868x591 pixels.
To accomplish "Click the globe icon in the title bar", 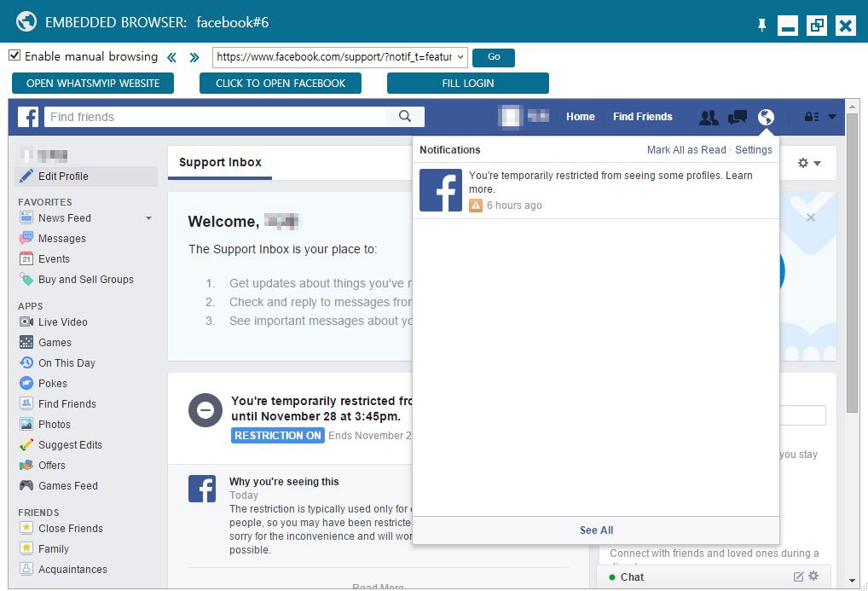I will [26, 21].
